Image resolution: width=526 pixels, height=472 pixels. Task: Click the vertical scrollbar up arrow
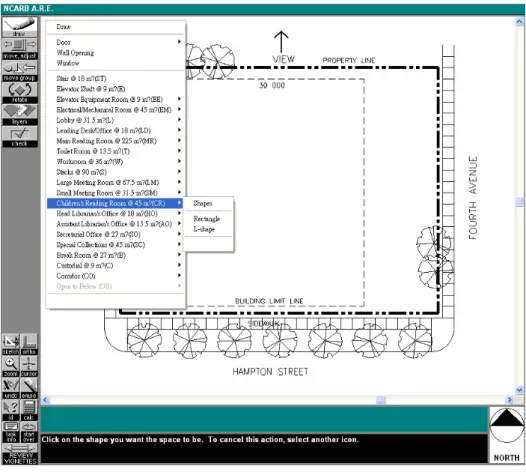click(519, 22)
